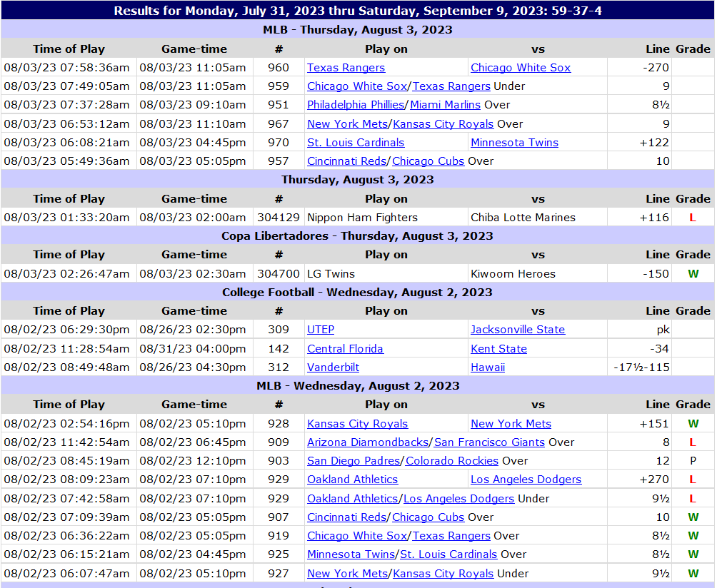
Task: Click Cincinnati Reds in game 957 row
Action: pos(347,161)
